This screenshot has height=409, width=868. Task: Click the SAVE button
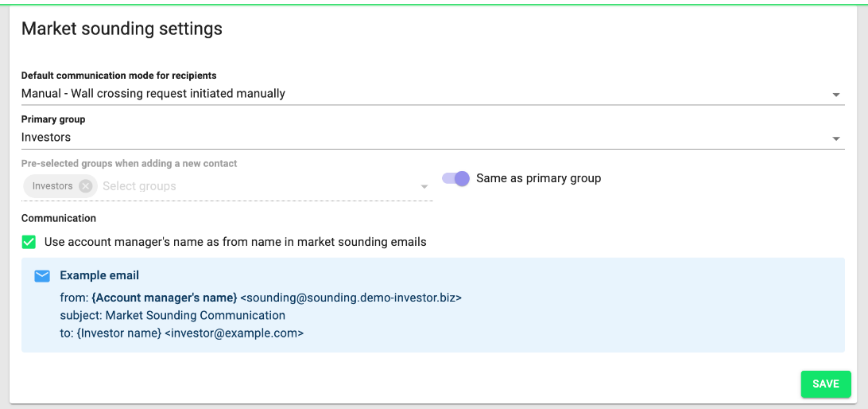[x=825, y=384]
